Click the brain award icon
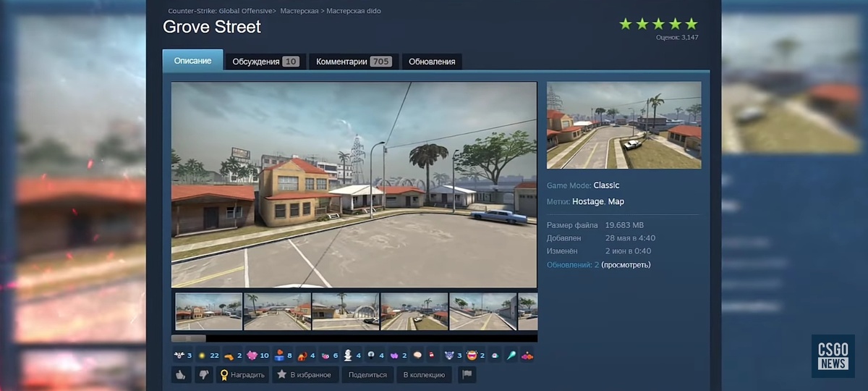 tap(417, 355)
